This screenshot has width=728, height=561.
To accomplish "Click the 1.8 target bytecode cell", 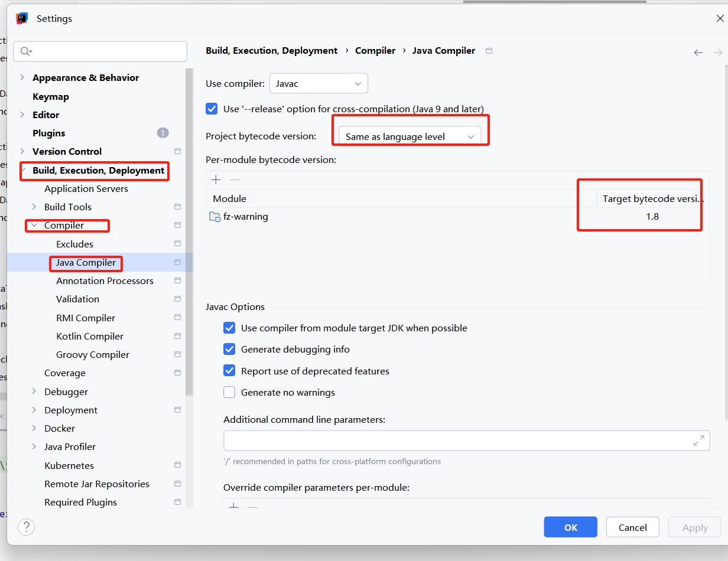I will tap(652, 217).
